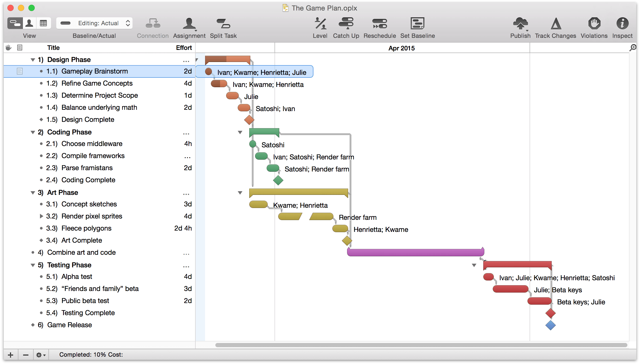The width and height of the screenshot is (640, 364).
Task: Remove selected task with minus button
Action: pyautogui.click(x=26, y=355)
